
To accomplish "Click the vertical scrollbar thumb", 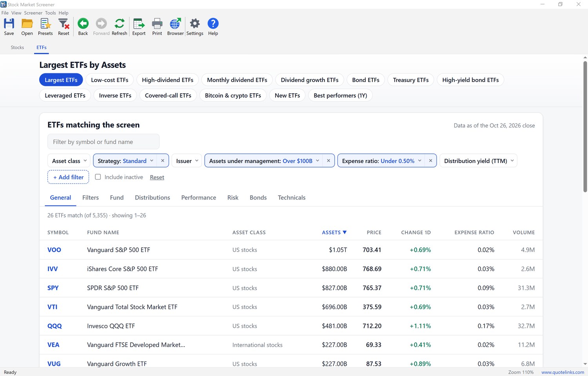I will click(x=585, y=126).
